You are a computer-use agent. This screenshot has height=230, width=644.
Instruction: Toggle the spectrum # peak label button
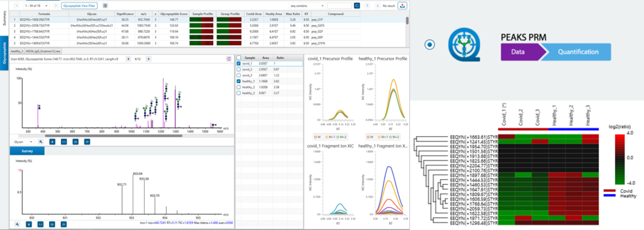pyautogui.click(x=52, y=141)
